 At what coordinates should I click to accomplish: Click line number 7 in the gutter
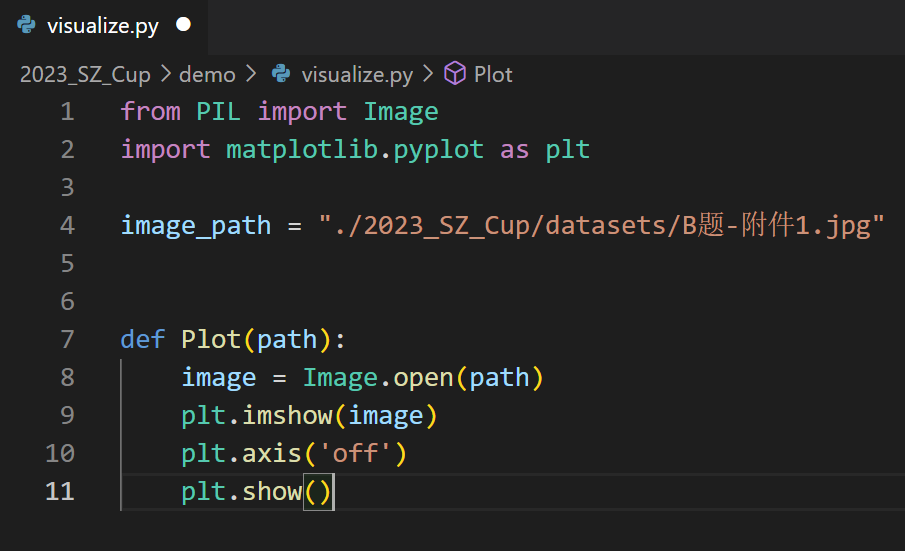(68, 339)
